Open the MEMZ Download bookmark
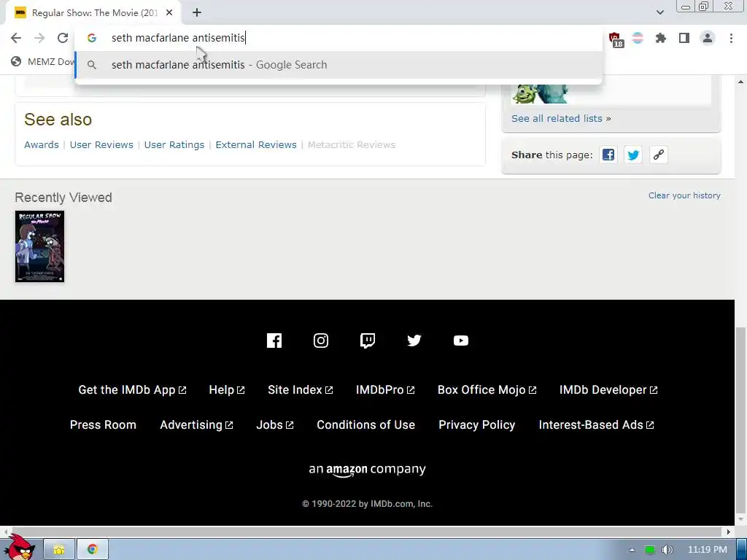747x560 pixels. pos(43,61)
